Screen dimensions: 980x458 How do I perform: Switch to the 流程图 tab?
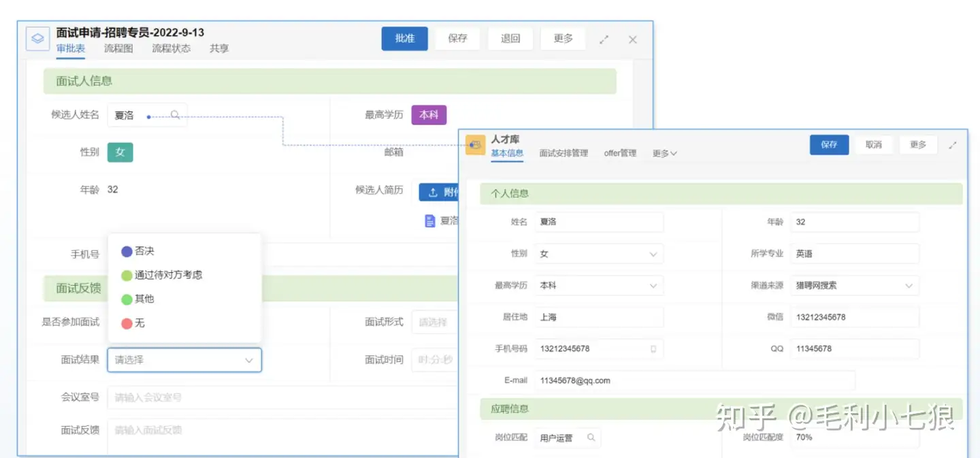click(x=118, y=48)
